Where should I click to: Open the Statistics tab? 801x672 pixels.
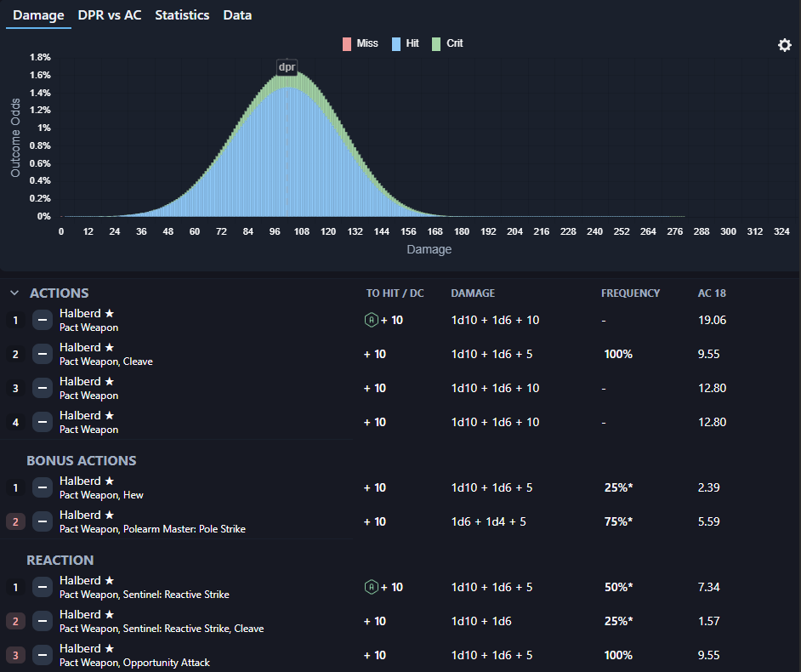(182, 15)
